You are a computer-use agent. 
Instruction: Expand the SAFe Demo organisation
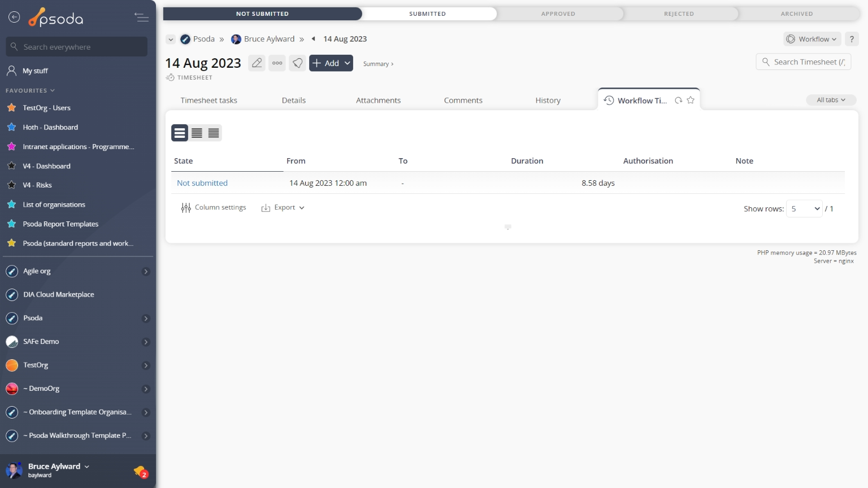[x=146, y=342]
